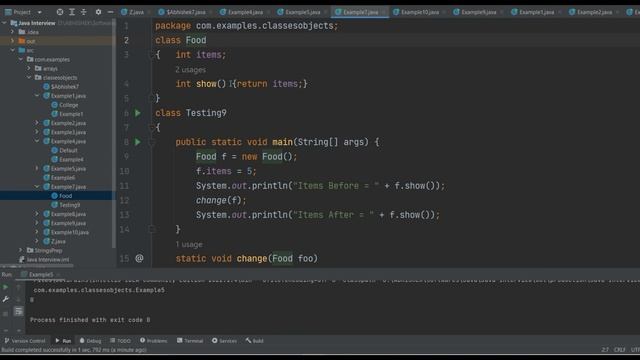The height and width of the screenshot is (360, 640).
Task: Click the class icon beside Food in tree
Action: coord(54,196)
